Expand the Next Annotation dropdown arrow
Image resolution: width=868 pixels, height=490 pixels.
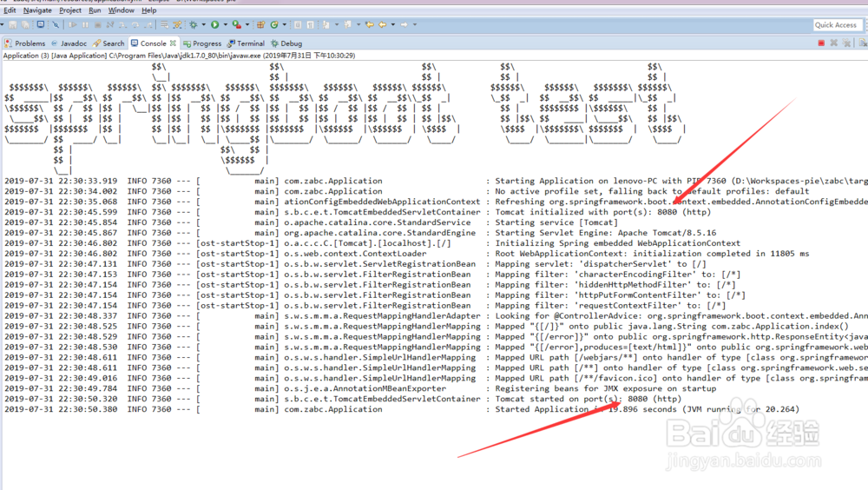pos(337,25)
